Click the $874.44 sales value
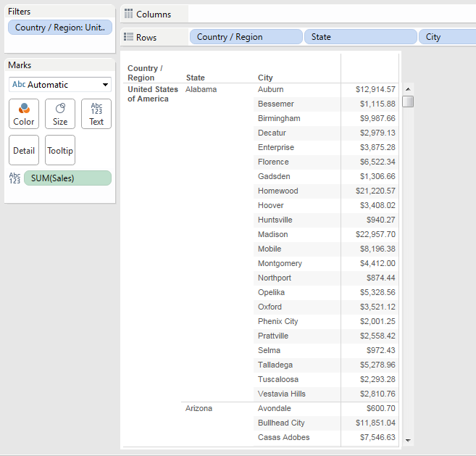This screenshot has height=456, width=476. 380,278
